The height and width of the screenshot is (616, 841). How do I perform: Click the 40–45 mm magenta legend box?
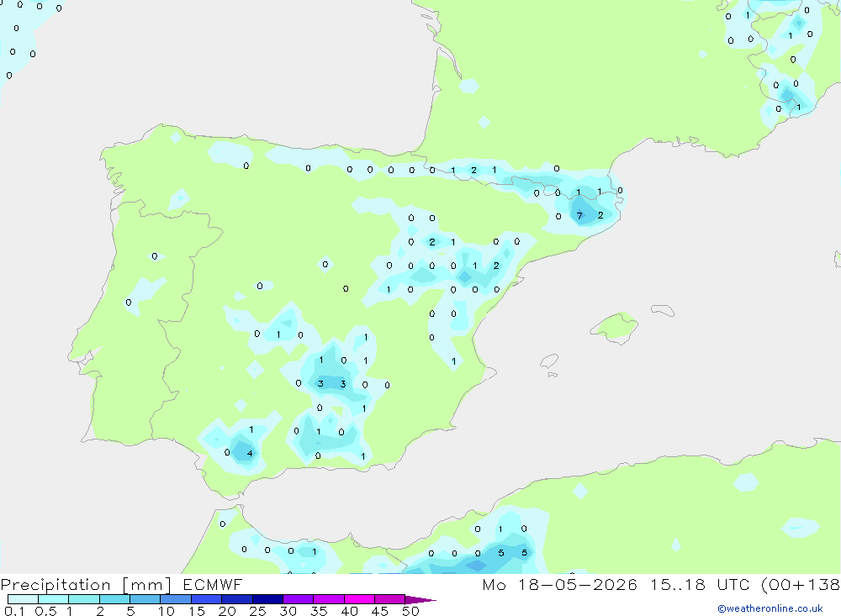[x=359, y=599]
